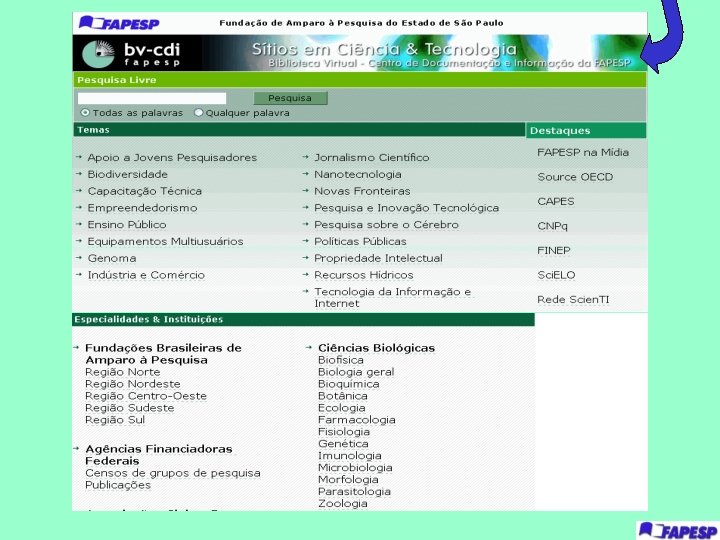The image size is (720, 540).
Task: Open the Biodiversidade theme link
Action: [x=128, y=174]
